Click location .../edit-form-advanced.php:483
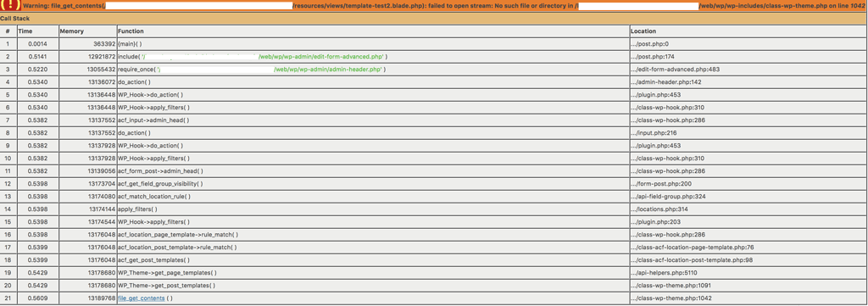The width and height of the screenshot is (868, 306). pos(675,70)
